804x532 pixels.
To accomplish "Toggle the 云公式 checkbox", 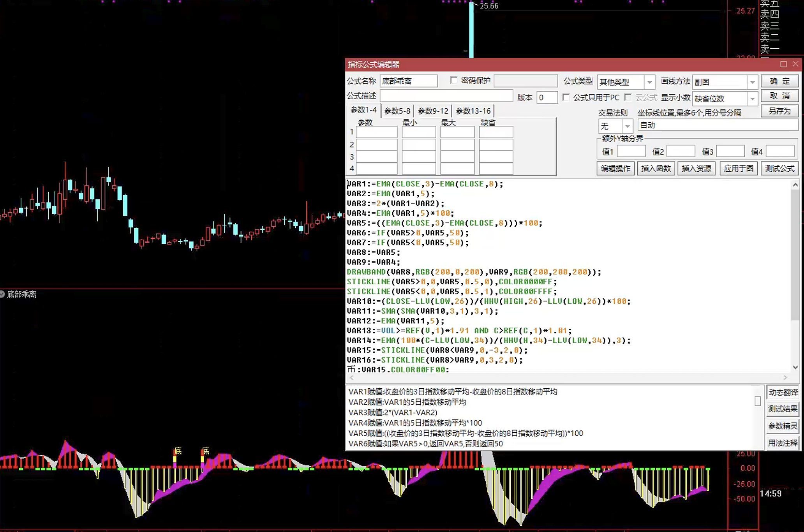I will click(x=628, y=97).
